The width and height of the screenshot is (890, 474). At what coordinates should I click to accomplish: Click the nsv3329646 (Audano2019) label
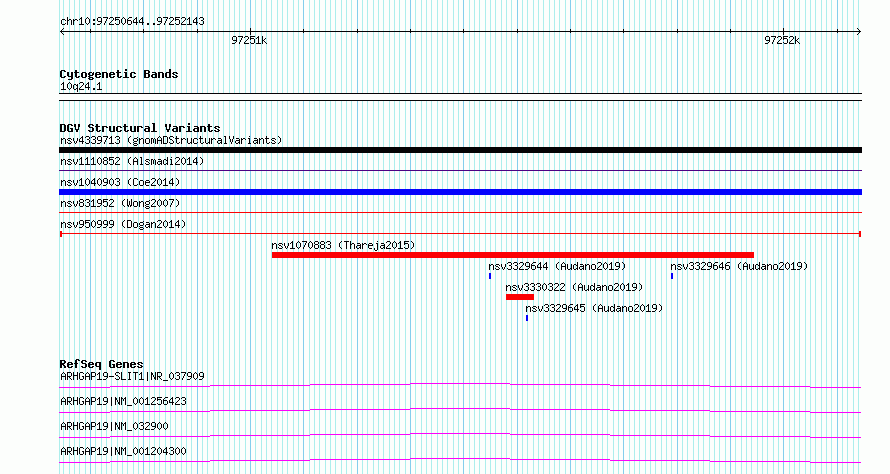coord(738,266)
